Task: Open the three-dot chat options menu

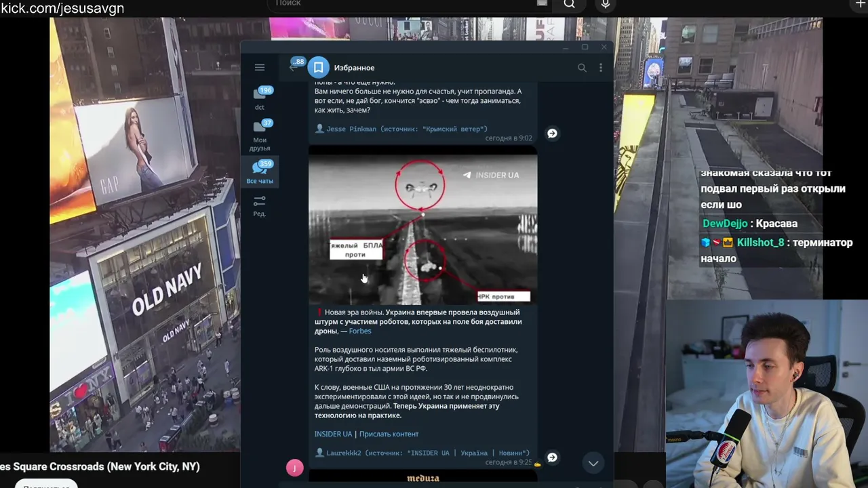Action: (601, 68)
